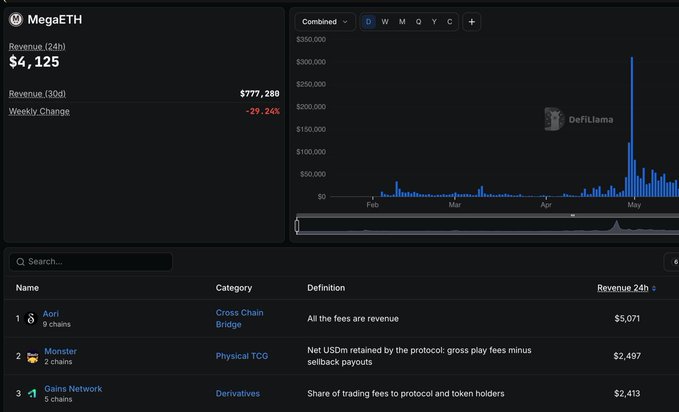The image size is (679, 412).
Task: Click the 'Net USDm retained' definition text
Action: pos(419,356)
